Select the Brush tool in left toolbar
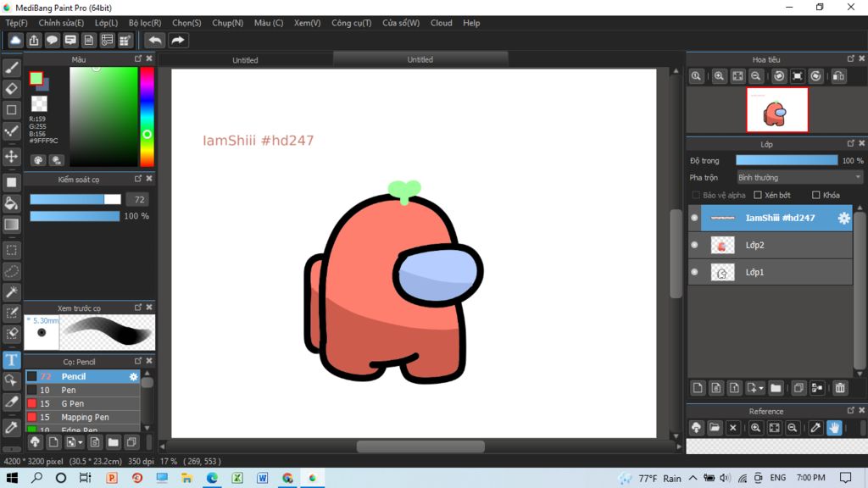Viewport: 868px width, 488px height. pyautogui.click(x=12, y=68)
